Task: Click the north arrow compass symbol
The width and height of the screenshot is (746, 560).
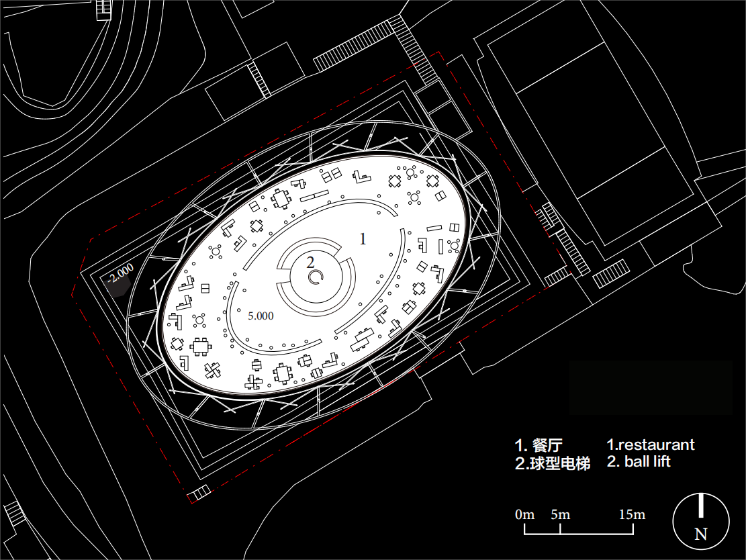Action: [x=701, y=522]
